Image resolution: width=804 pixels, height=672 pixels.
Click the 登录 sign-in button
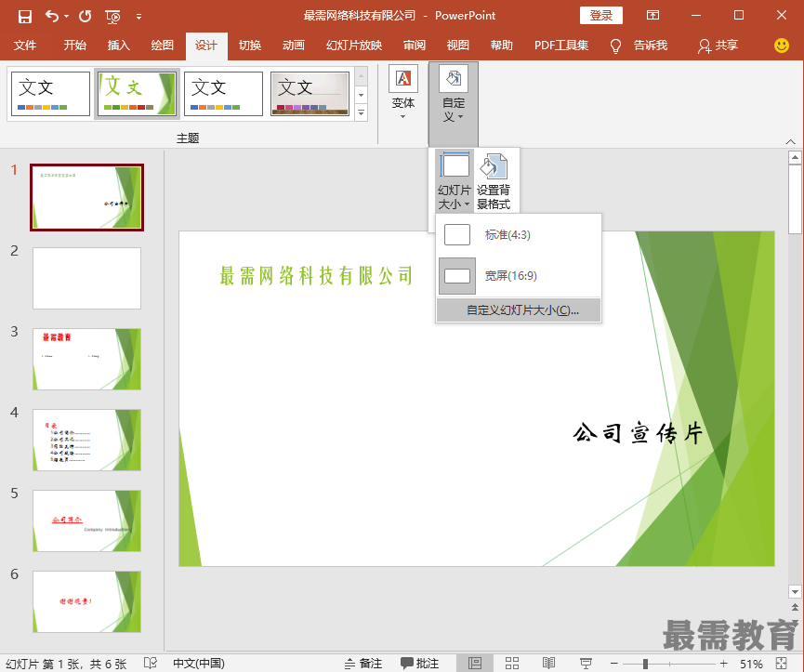click(x=601, y=16)
